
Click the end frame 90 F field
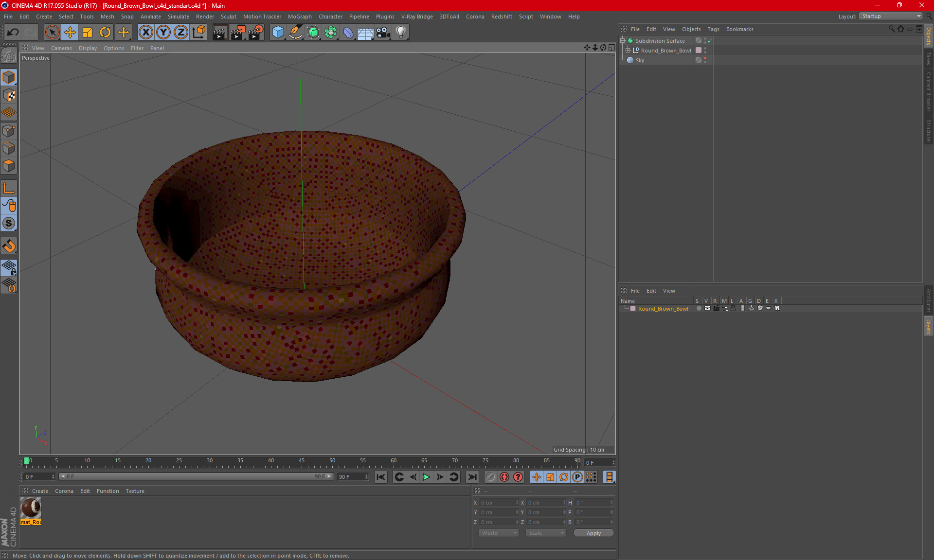point(353,476)
